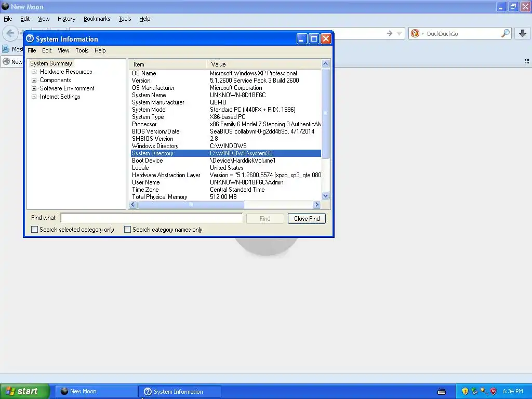
Task: Click the Item column header
Action: point(168,64)
